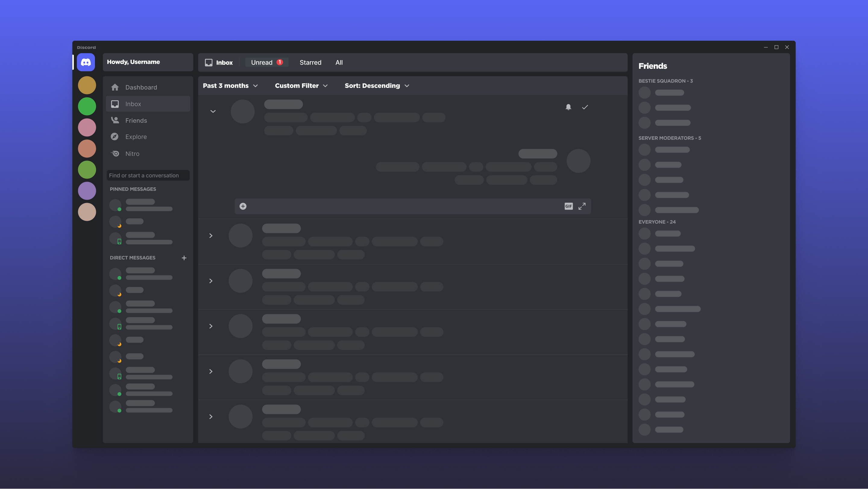Show the All messages tab
This screenshot has width=868, height=489.
(x=339, y=62)
